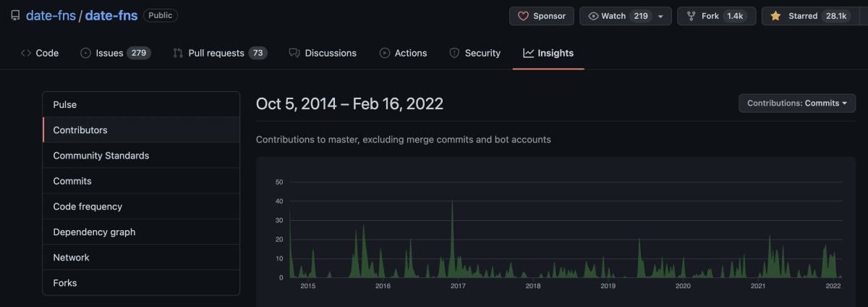This screenshot has width=868, height=307.
Task: Click the Discussions speech bubble icon
Action: pyautogui.click(x=294, y=53)
